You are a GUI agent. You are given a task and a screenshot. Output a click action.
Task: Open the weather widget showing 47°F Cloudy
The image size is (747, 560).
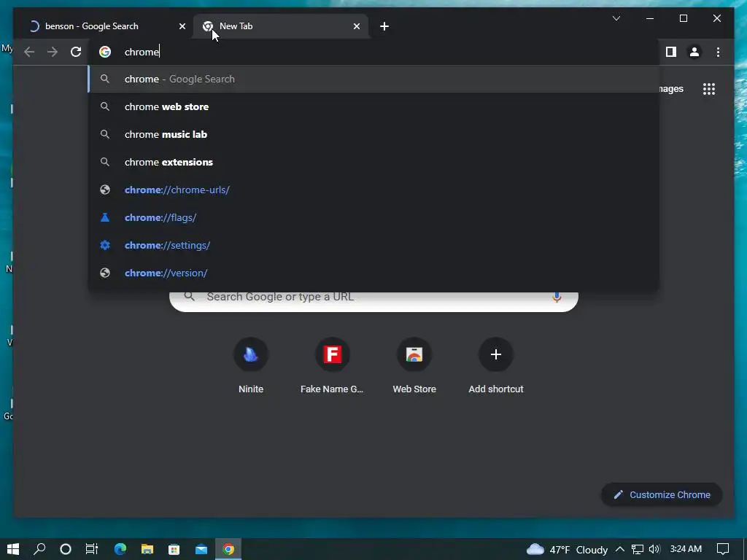click(567, 550)
